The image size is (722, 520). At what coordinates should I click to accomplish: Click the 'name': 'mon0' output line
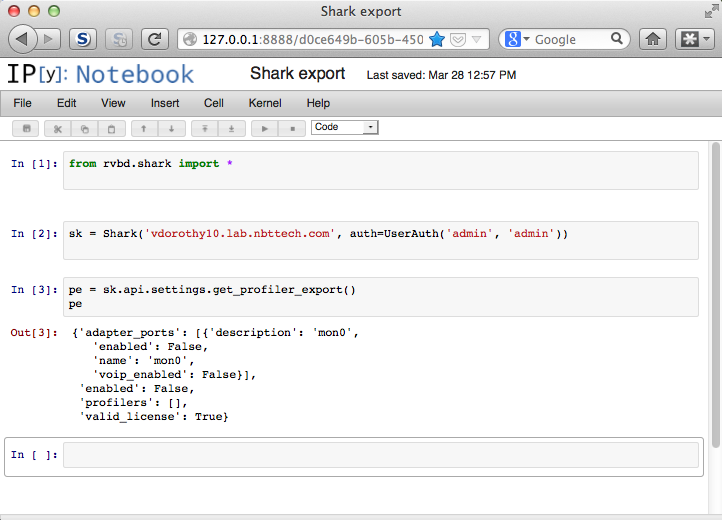[143, 361]
